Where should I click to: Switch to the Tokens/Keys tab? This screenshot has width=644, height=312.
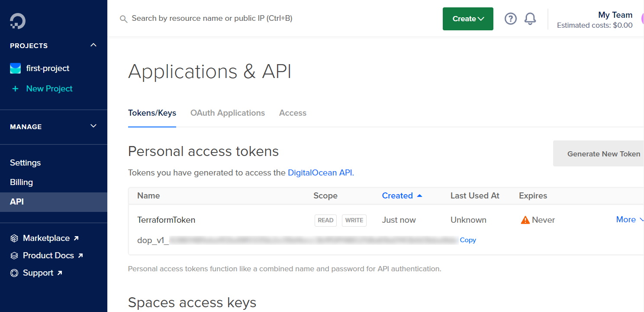152,113
